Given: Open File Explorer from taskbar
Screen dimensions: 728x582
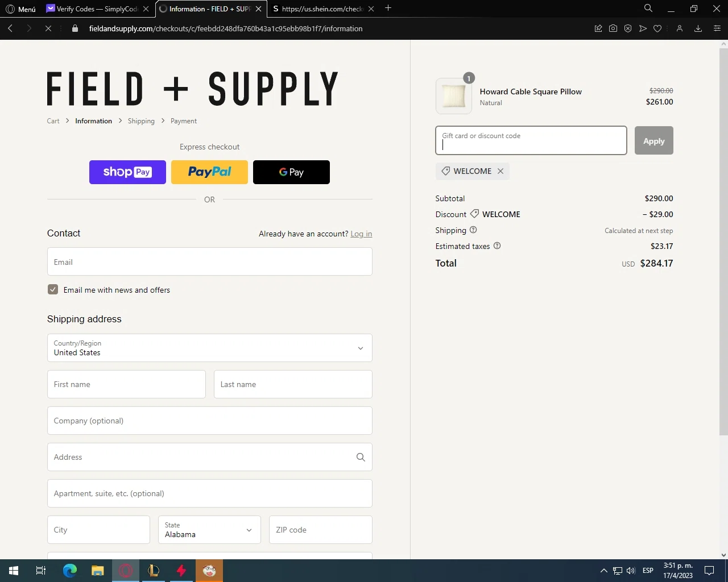Looking at the screenshot, I should [x=98, y=571].
